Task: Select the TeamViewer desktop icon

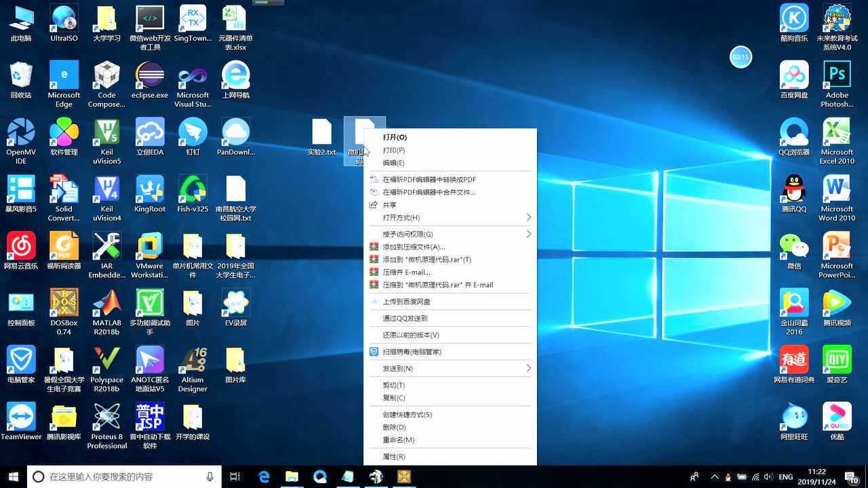Action: [21, 417]
